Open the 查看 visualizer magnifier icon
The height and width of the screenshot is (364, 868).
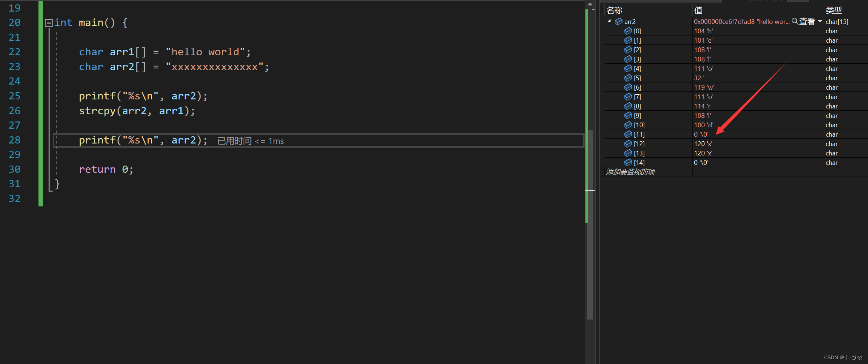[795, 21]
